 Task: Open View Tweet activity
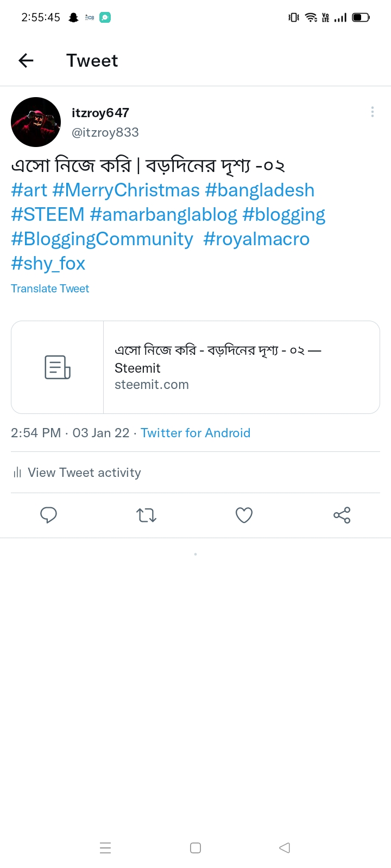pos(77,473)
